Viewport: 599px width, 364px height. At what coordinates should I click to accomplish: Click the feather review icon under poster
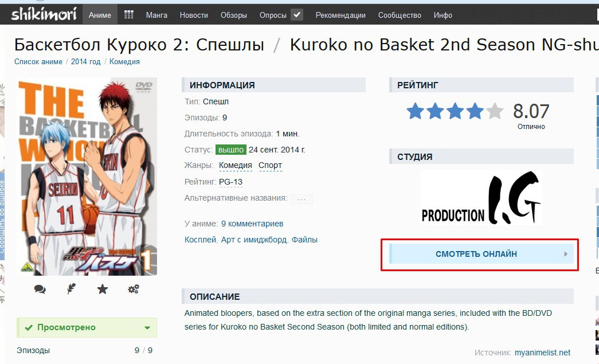coord(71,289)
